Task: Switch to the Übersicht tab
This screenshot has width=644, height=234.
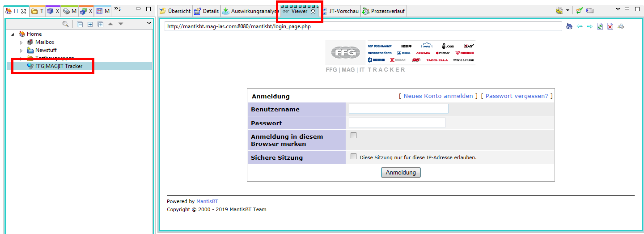Action: pos(175,11)
